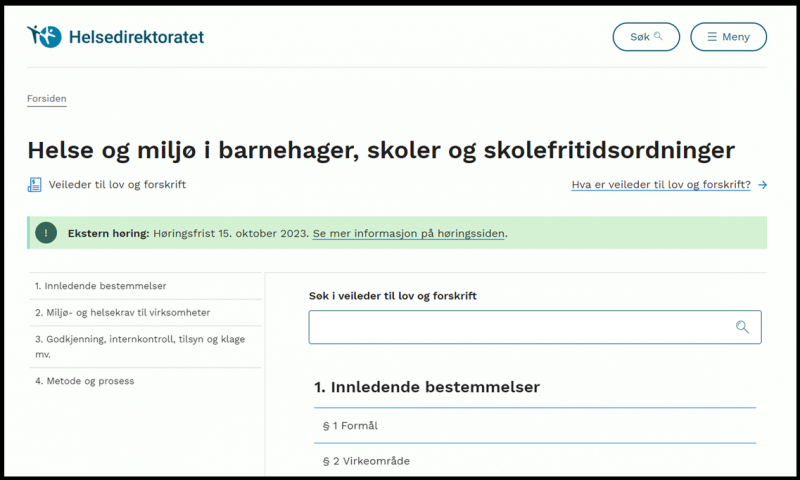Click the Ekstern høring bold label

click(108, 233)
